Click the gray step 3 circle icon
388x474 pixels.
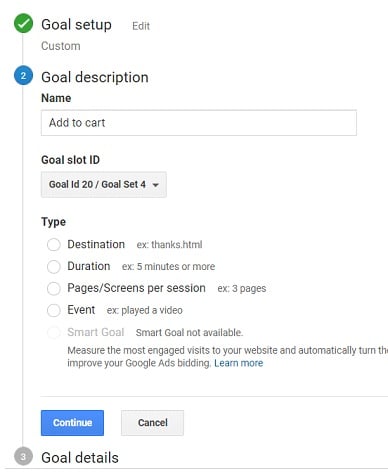[x=23, y=456]
